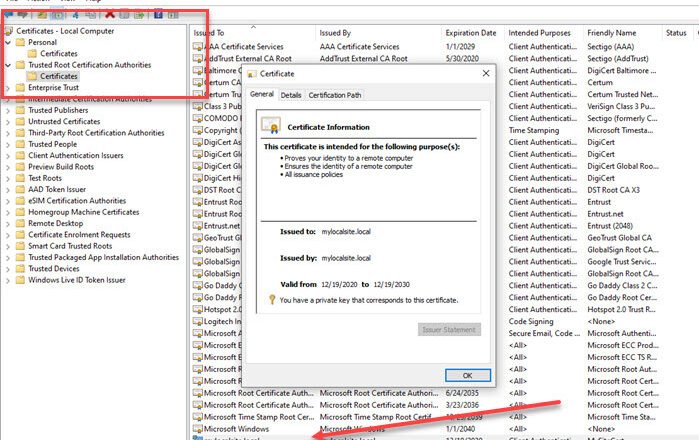The image size is (699, 440).
Task: Click the Microsoft Time Stamp Root certificate icon
Action: [x=197, y=417]
